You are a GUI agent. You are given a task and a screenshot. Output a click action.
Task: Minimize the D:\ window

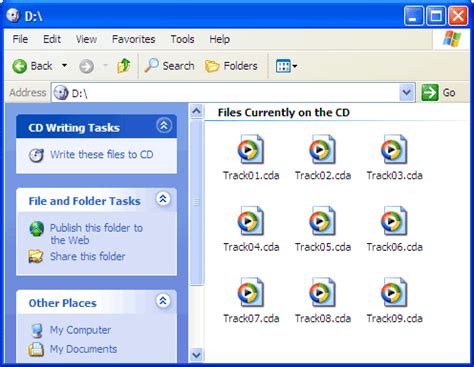(414, 16)
